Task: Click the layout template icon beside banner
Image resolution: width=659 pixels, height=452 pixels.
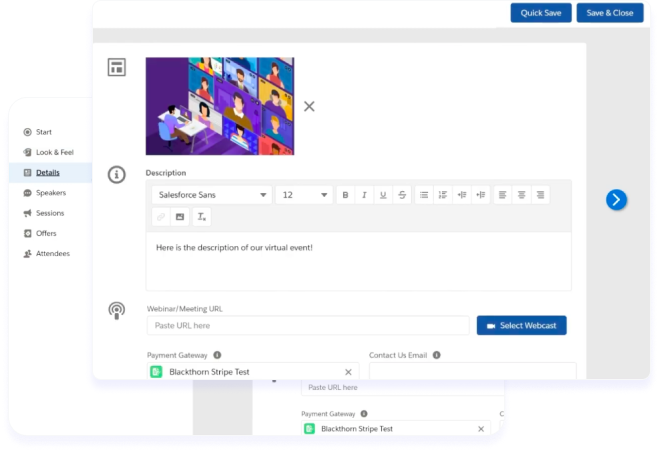Action: click(116, 67)
